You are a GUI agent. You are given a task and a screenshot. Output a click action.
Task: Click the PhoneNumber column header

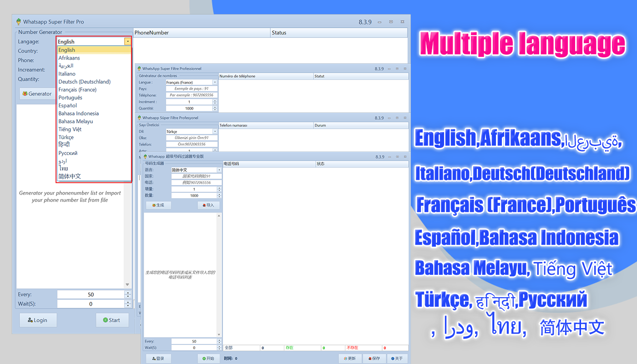click(202, 33)
